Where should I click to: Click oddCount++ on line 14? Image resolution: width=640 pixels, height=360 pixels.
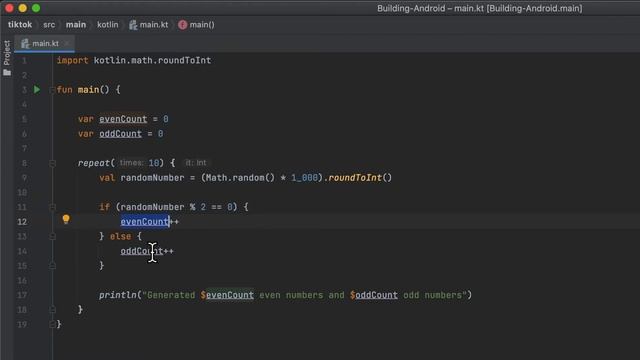tap(147, 251)
